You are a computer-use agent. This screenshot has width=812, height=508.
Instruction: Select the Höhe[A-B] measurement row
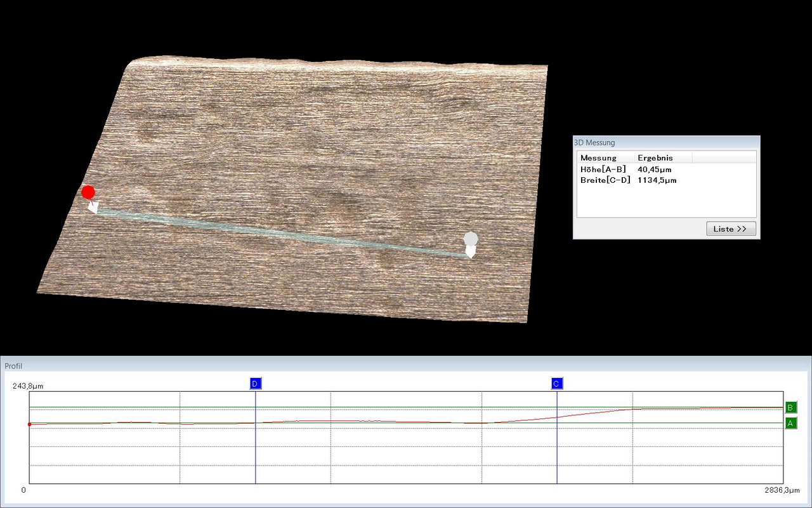pyautogui.click(x=603, y=170)
